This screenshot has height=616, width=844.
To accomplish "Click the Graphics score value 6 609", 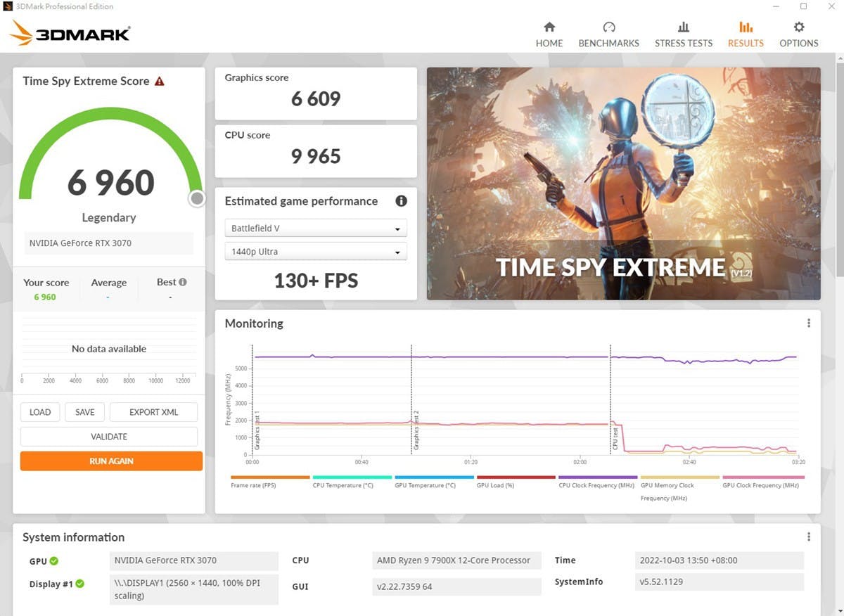I will (x=316, y=99).
